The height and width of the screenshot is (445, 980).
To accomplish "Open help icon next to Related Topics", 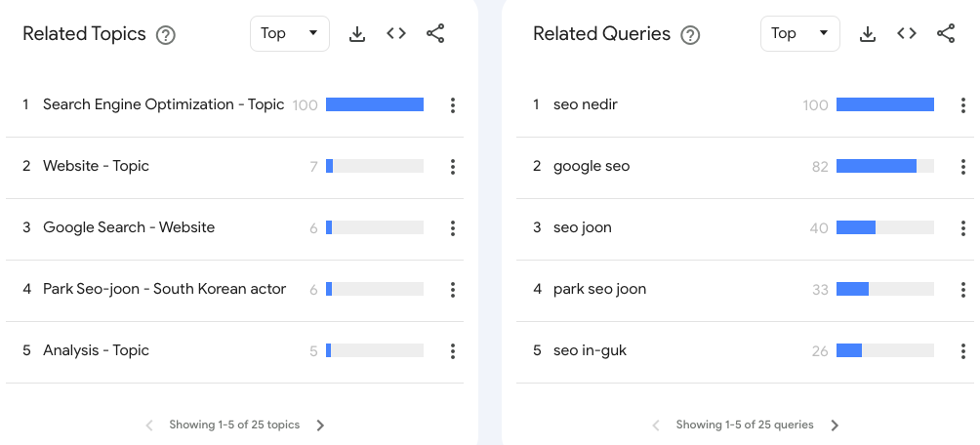I will point(166,35).
